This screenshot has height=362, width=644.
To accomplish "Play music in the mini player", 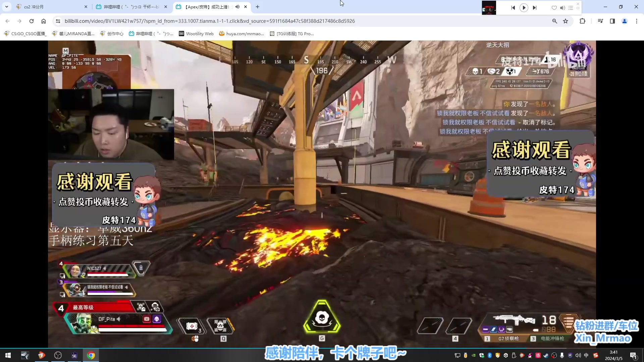I will click(x=524, y=8).
